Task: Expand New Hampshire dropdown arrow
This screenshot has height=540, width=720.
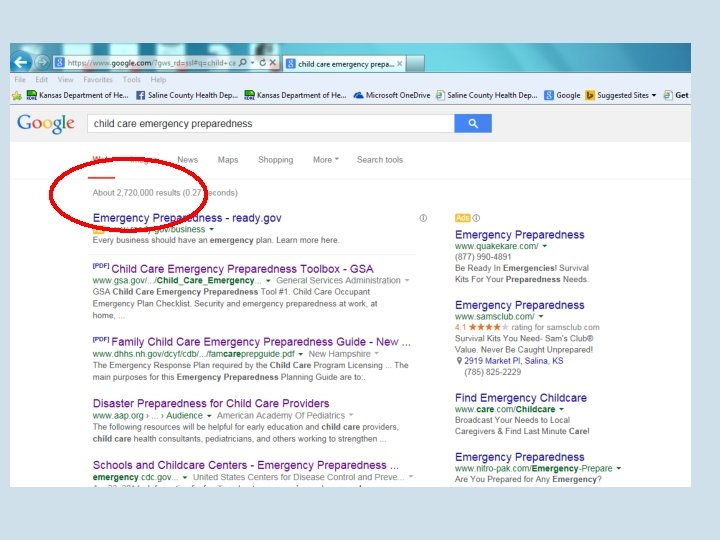Action: [377, 354]
